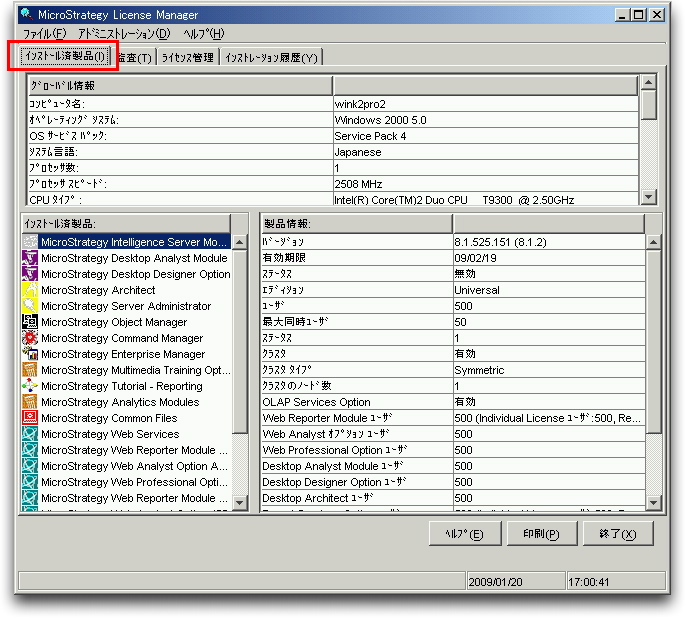Click the 17:00:41 time in status bar
685x618 pixels.
point(588,582)
